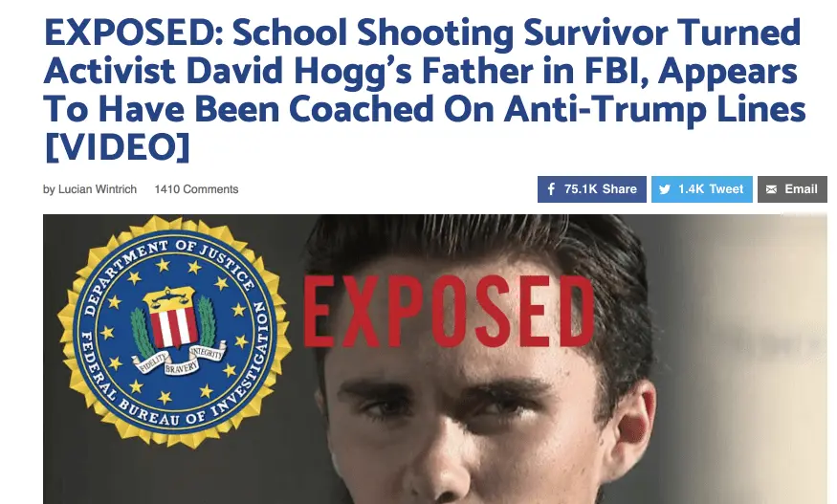
Task: Click the [VIDEO] tag in headline
Action: tap(117, 147)
